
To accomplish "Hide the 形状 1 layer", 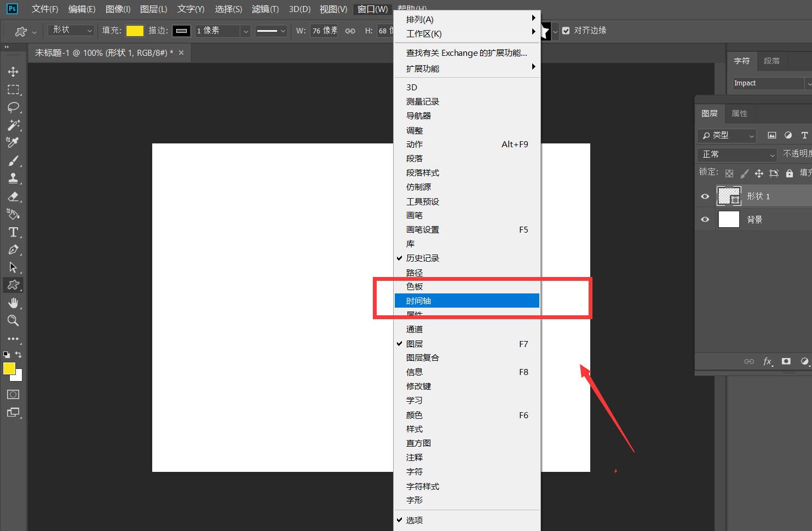I will coord(705,197).
